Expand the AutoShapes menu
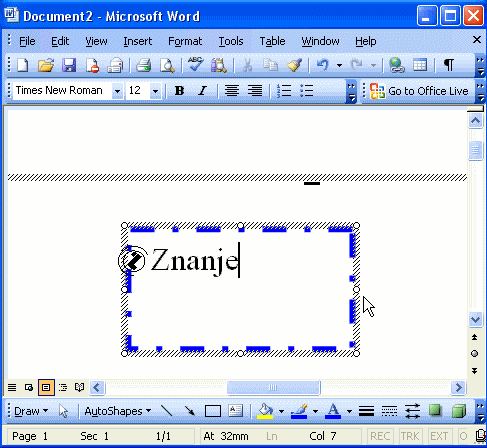487x448 pixels. (118, 411)
